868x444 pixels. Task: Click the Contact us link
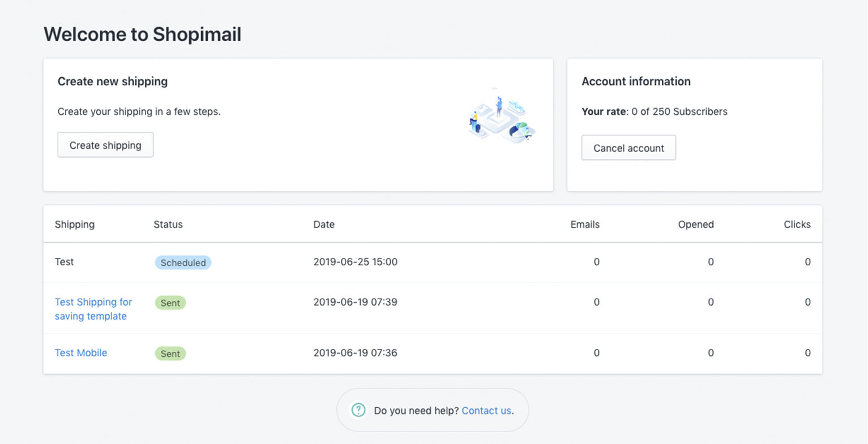click(x=486, y=411)
